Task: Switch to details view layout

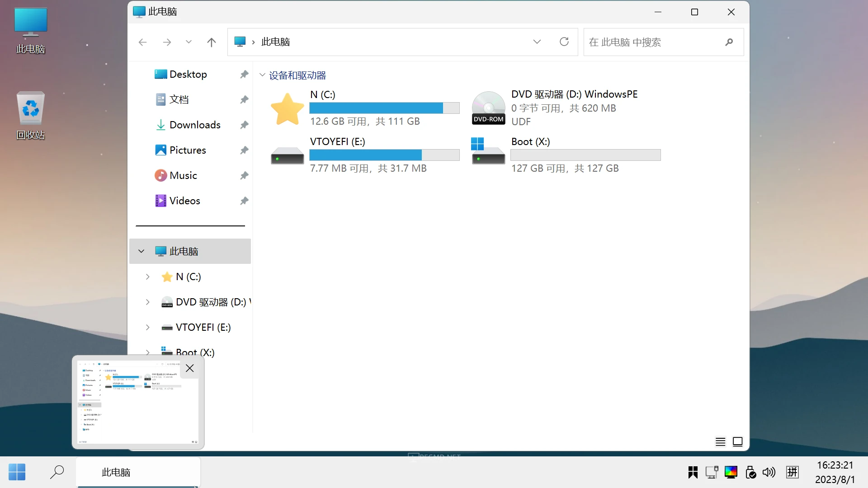Action: click(x=721, y=442)
